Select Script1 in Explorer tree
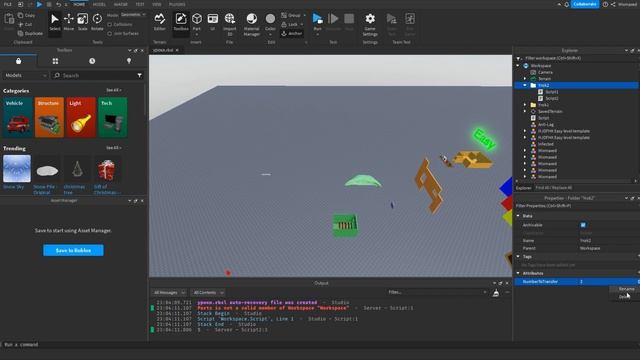640x360 pixels. coord(552,92)
